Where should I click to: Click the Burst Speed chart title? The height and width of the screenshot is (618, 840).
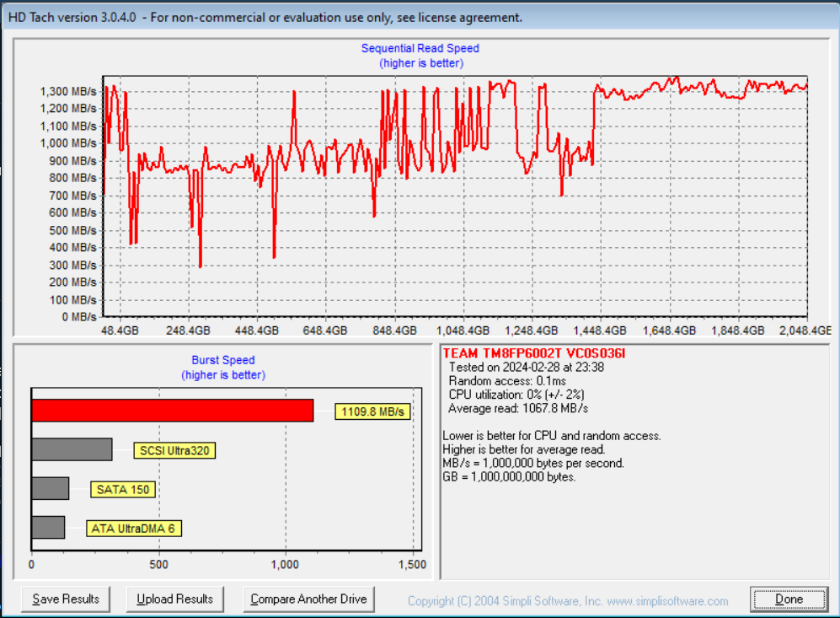(x=223, y=360)
